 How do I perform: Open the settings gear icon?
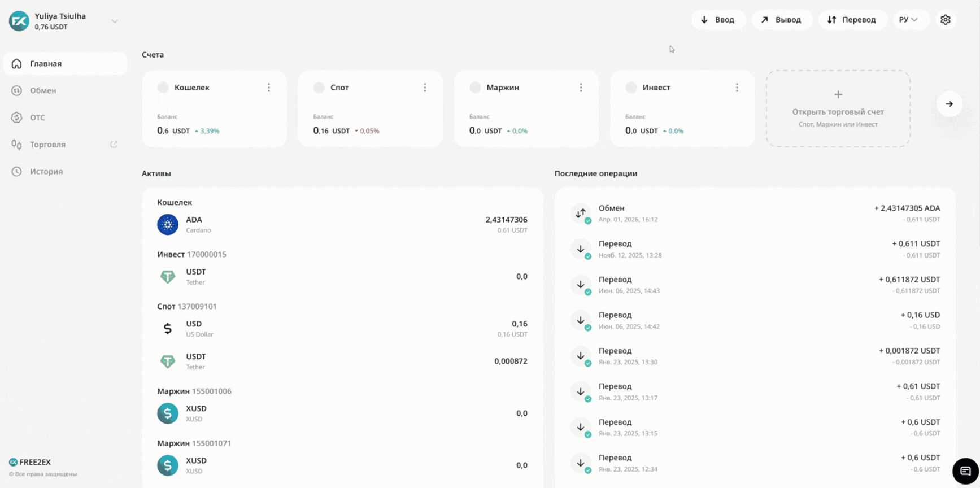(x=945, y=20)
